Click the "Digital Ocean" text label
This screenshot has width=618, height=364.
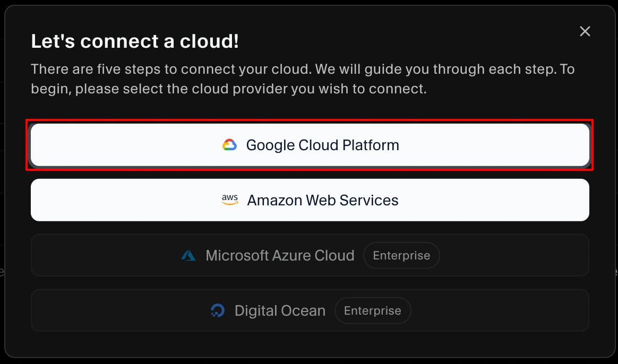click(x=280, y=310)
